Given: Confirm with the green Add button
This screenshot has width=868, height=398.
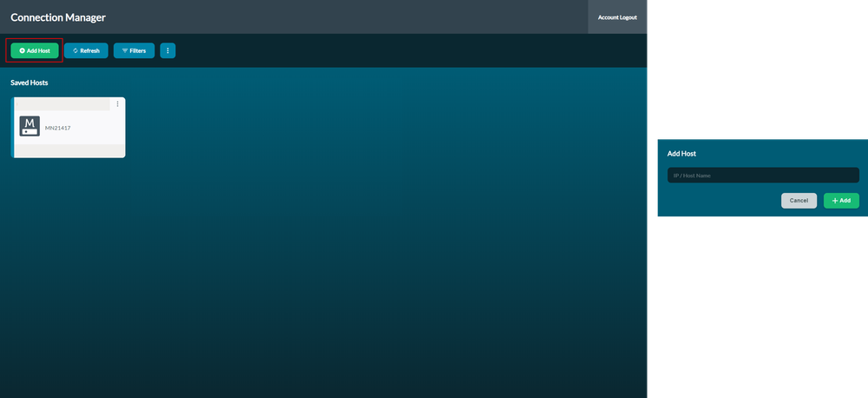Looking at the screenshot, I should [x=841, y=201].
